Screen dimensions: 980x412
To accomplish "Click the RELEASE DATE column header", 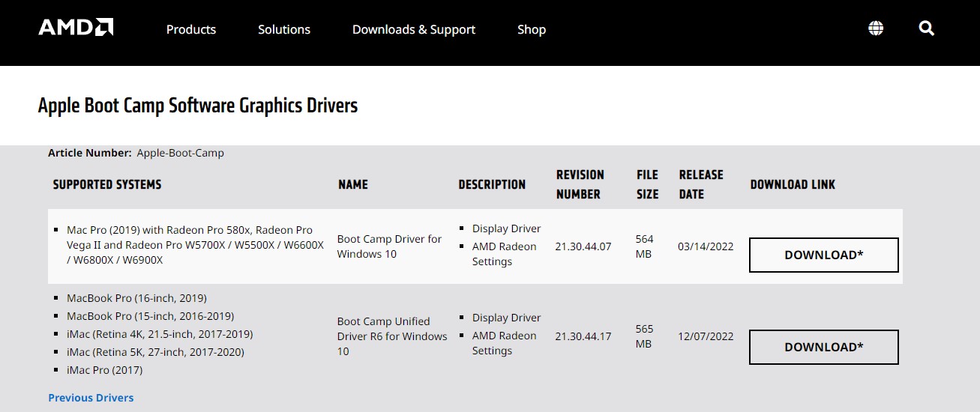I will 701,184.
